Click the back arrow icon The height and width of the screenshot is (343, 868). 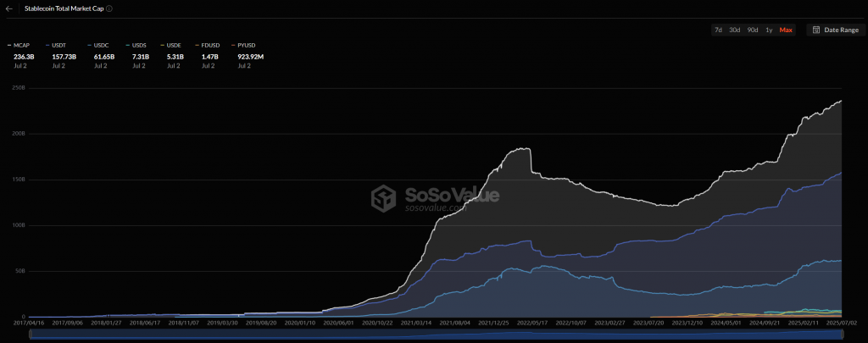(9, 8)
